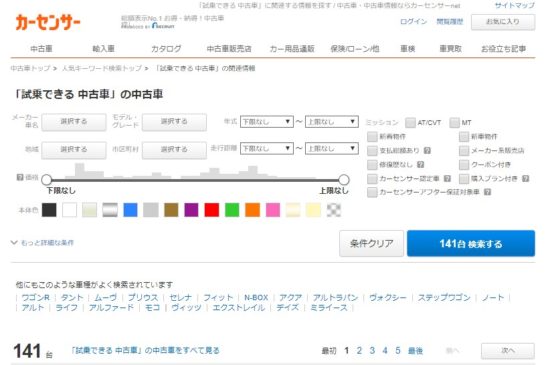The height and width of the screenshot is (365, 550).
Task: Check the メーカー系販売店 checkbox
Action: pos(464,151)
